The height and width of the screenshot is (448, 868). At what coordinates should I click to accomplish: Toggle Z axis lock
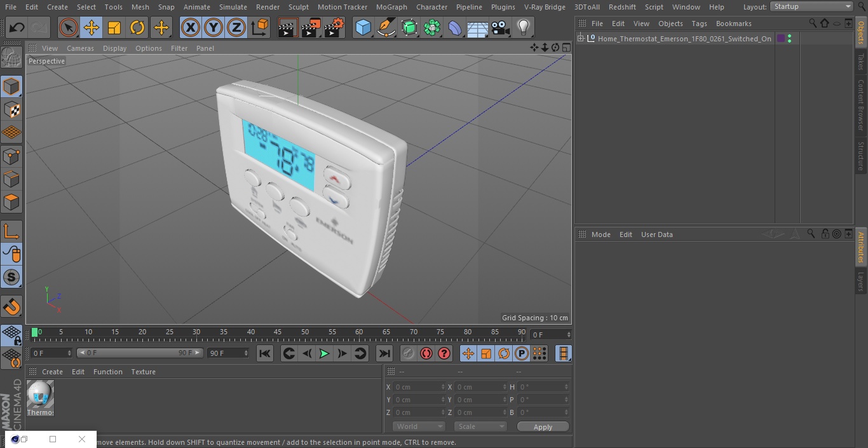[x=236, y=28]
